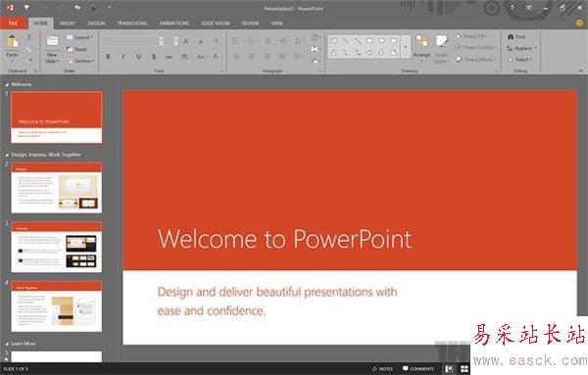Click the Arrange button

pyautogui.click(x=421, y=47)
